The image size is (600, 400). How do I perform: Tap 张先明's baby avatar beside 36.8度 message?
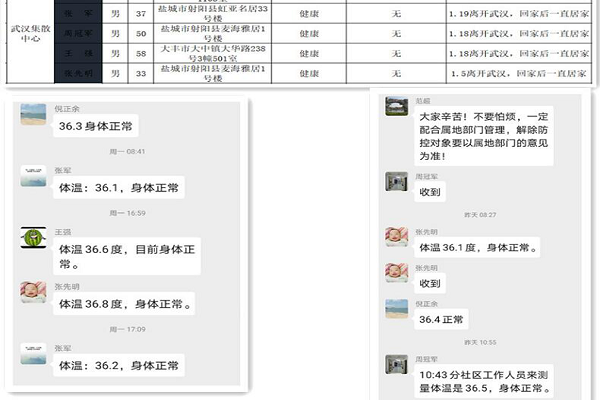[x=33, y=293]
